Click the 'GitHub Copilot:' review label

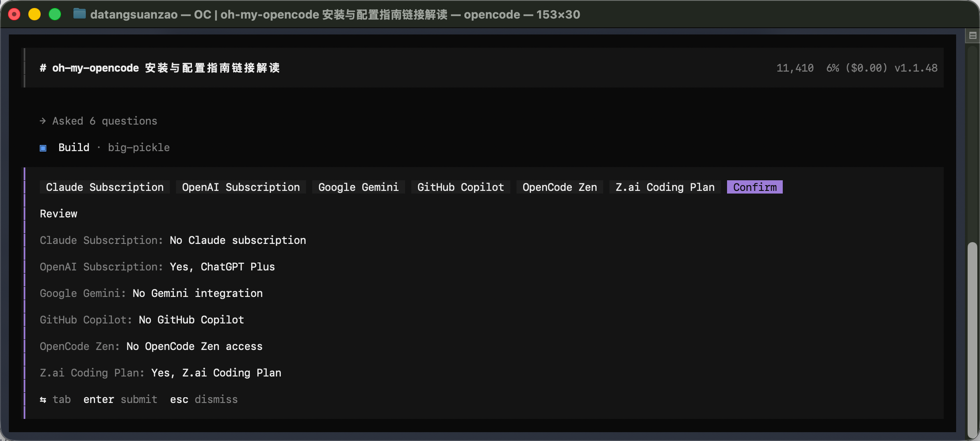point(86,319)
